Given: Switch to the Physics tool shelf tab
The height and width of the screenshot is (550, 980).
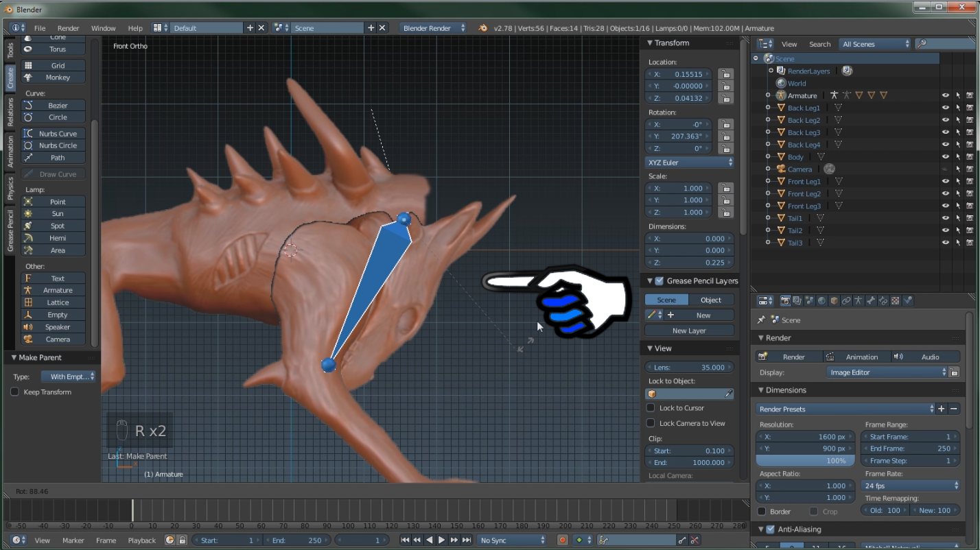Looking at the screenshot, I should 10,188.
